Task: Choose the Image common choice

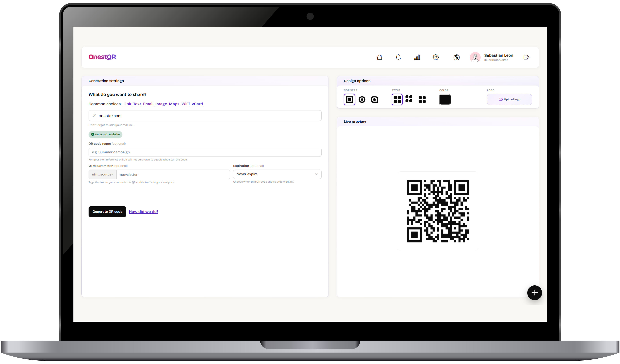Action: pos(161,104)
